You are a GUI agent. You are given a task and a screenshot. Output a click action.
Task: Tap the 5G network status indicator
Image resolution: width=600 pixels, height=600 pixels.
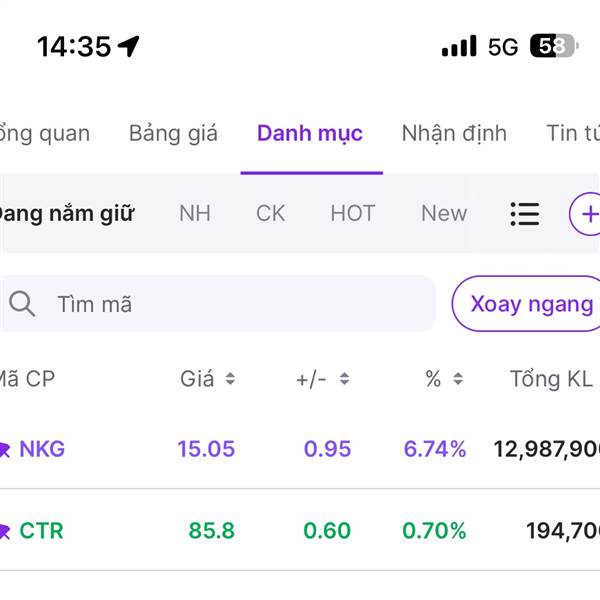pyautogui.click(x=503, y=46)
